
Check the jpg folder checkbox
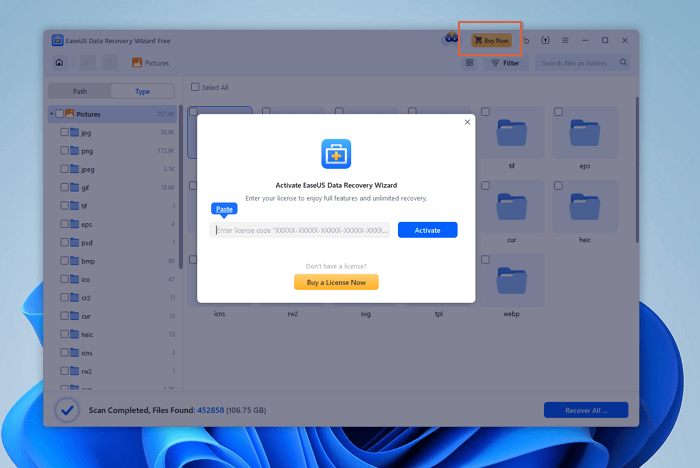point(64,132)
